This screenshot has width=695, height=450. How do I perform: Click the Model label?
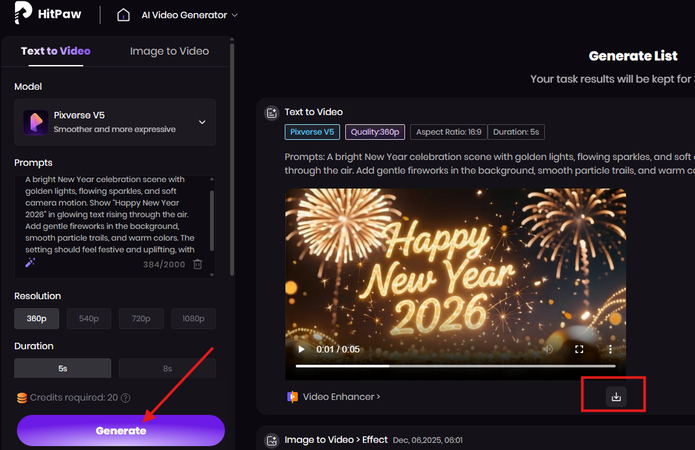[28, 87]
